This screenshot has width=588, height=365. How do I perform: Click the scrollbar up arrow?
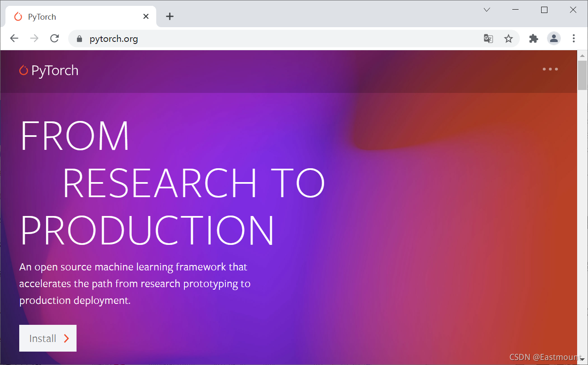(x=582, y=56)
